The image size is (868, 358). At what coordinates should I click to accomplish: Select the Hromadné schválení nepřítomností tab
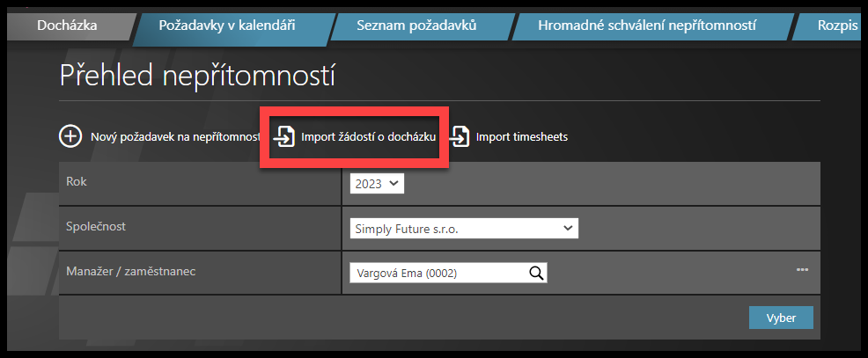click(x=646, y=26)
